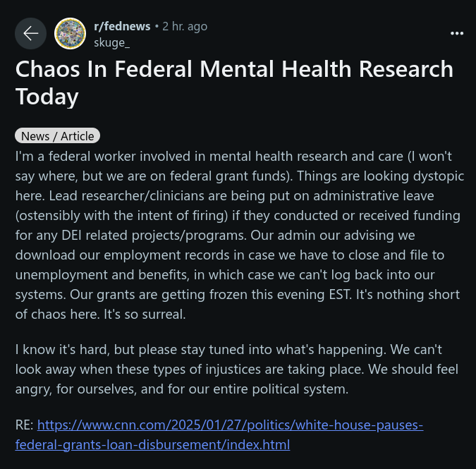Select the News / Article flair tag

(x=57, y=136)
